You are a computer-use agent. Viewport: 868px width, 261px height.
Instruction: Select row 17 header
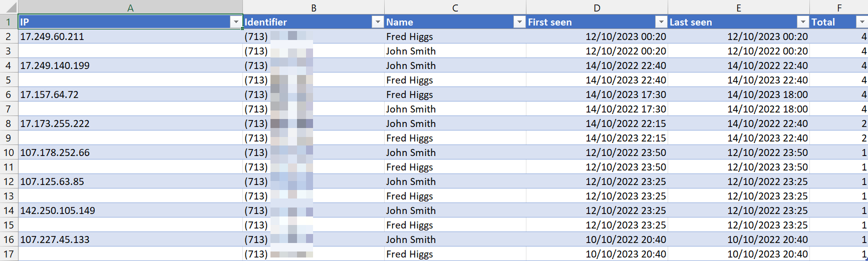9,254
